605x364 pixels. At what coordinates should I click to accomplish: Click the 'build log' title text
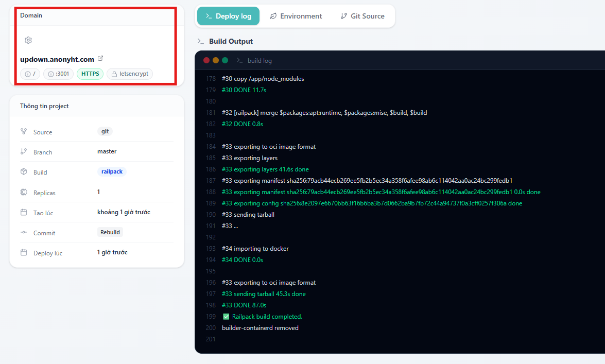pos(260,61)
